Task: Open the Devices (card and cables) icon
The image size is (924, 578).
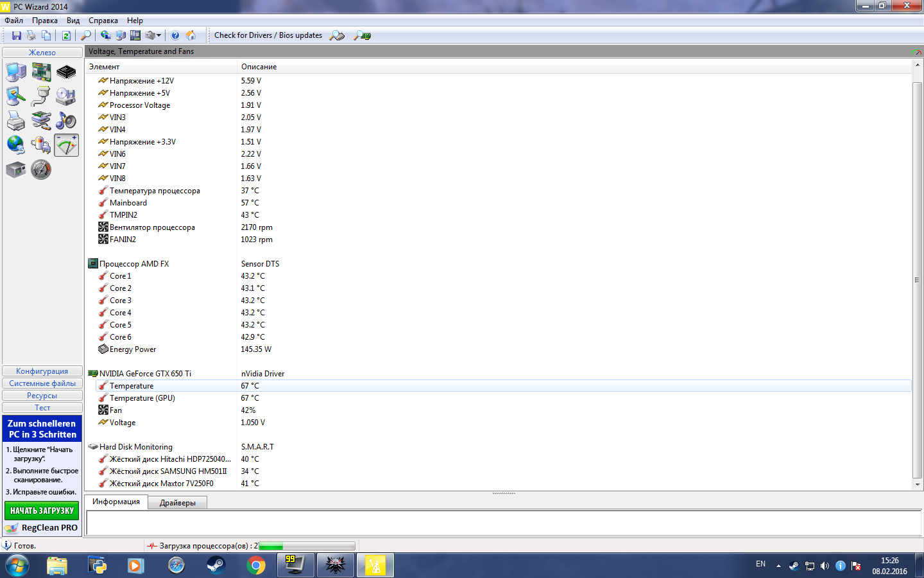Action: (x=41, y=121)
